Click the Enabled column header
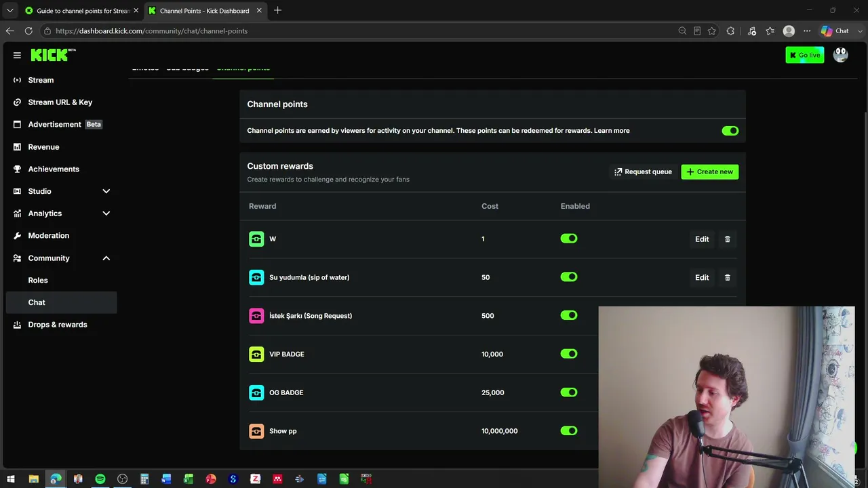868x488 pixels. [575, 206]
